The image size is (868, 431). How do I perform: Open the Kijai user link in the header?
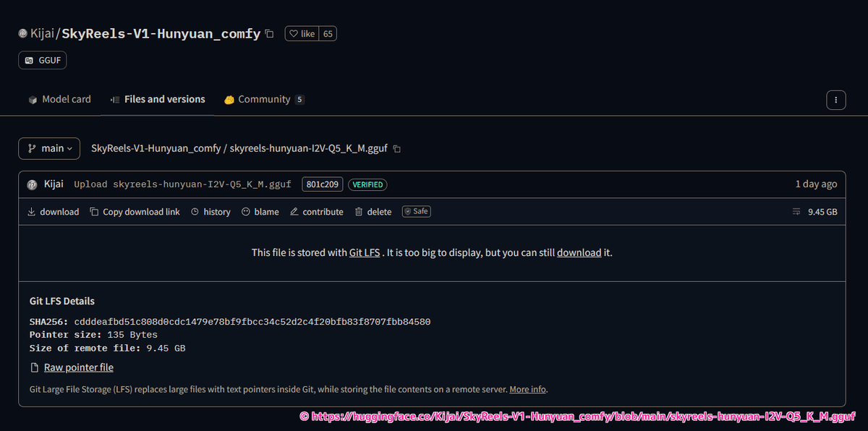[43, 33]
